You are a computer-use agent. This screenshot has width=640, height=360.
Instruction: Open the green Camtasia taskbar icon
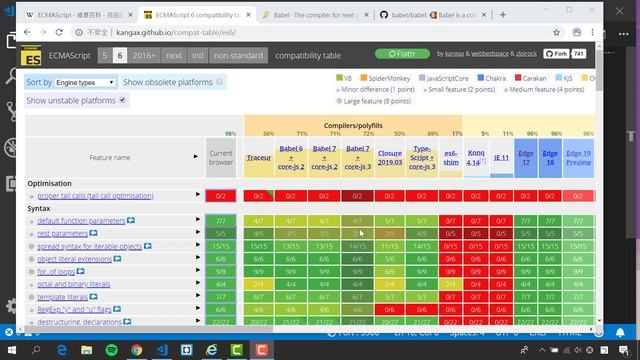click(237, 350)
